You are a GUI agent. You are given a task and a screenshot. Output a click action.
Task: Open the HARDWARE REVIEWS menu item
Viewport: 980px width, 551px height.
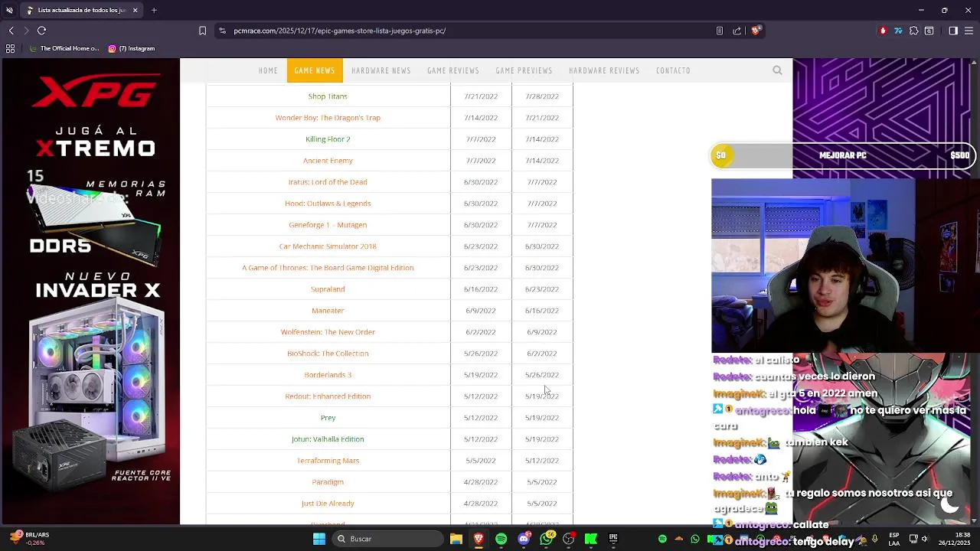click(x=604, y=70)
